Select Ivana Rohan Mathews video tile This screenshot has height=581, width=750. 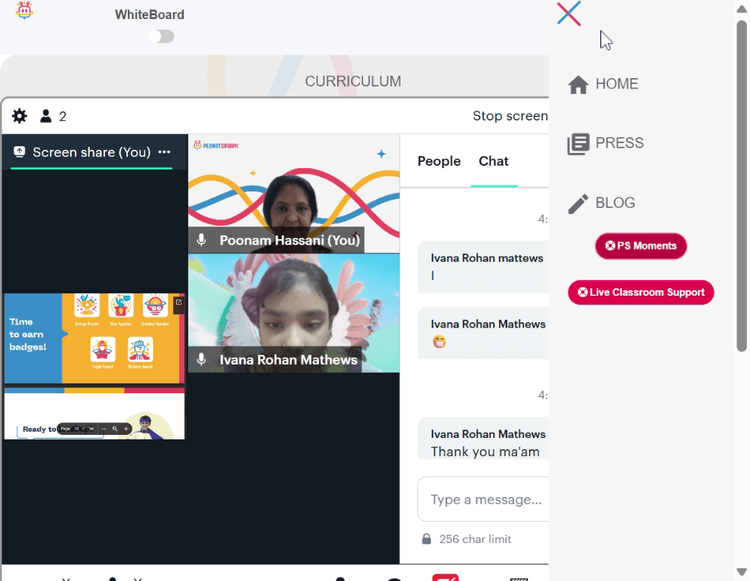(294, 313)
